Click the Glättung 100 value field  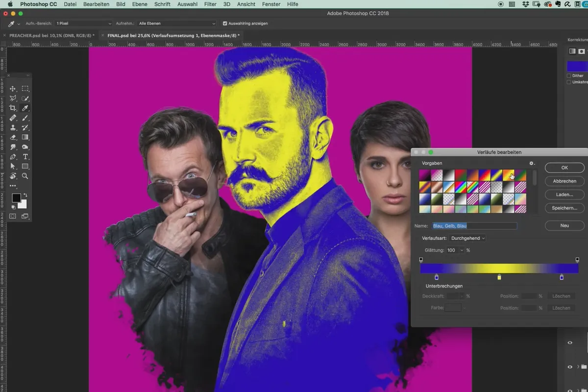[452, 250]
